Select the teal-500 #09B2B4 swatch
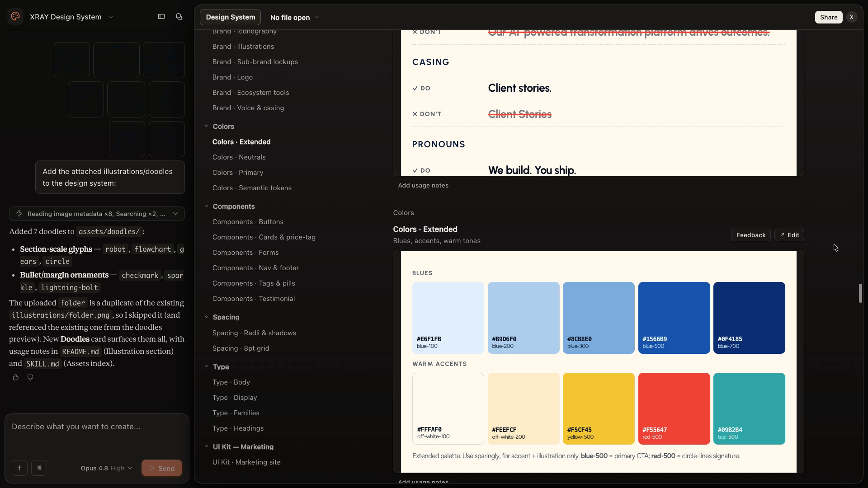This screenshot has height=488, width=868. pos(749,408)
